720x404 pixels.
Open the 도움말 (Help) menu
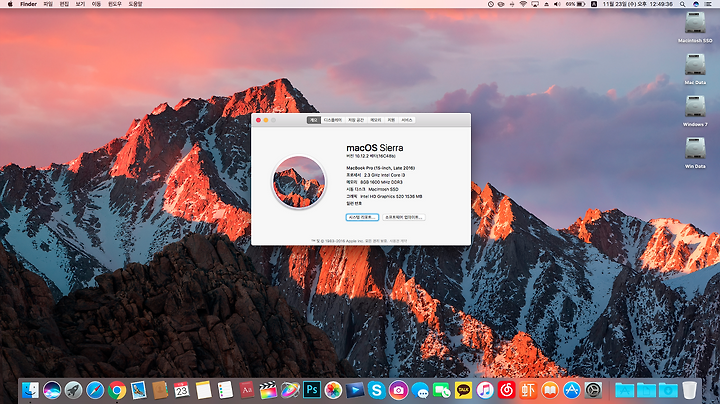[135, 4]
